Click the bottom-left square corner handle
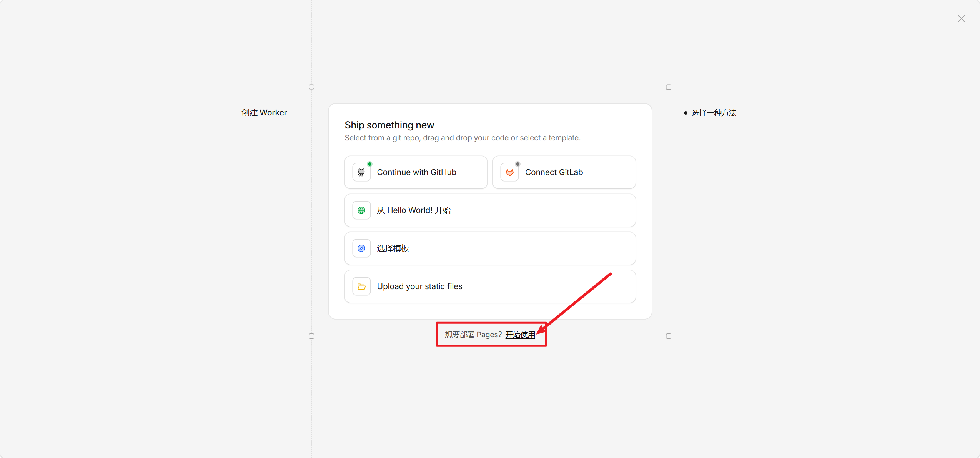Screen dimensions: 980x458 coord(311,336)
